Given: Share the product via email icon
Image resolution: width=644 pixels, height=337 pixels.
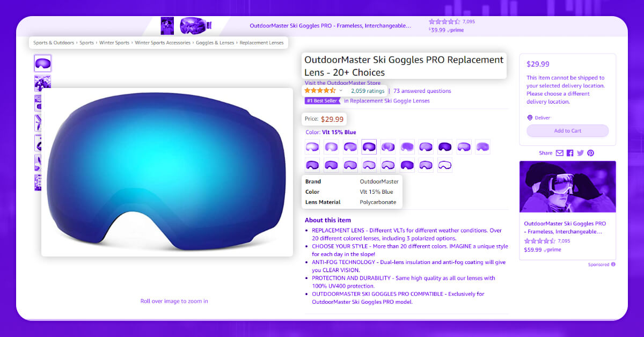Looking at the screenshot, I should pos(560,153).
